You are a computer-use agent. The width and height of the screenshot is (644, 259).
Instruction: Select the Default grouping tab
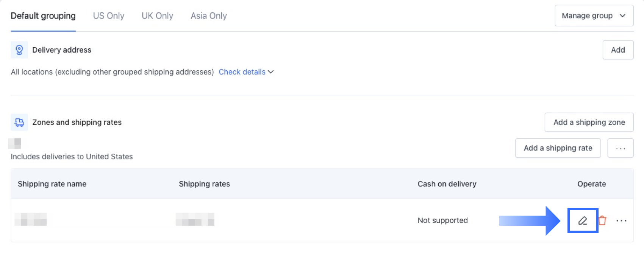pyautogui.click(x=43, y=16)
